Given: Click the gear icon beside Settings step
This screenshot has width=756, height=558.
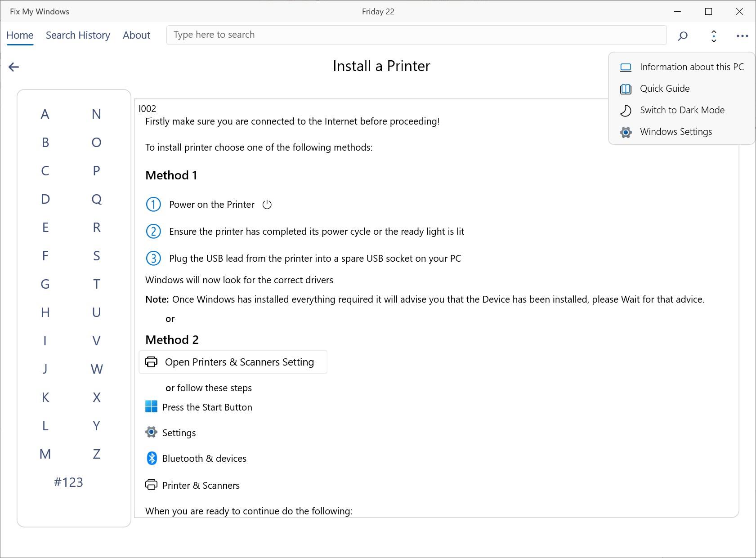Looking at the screenshot, I should coord(152,432).
